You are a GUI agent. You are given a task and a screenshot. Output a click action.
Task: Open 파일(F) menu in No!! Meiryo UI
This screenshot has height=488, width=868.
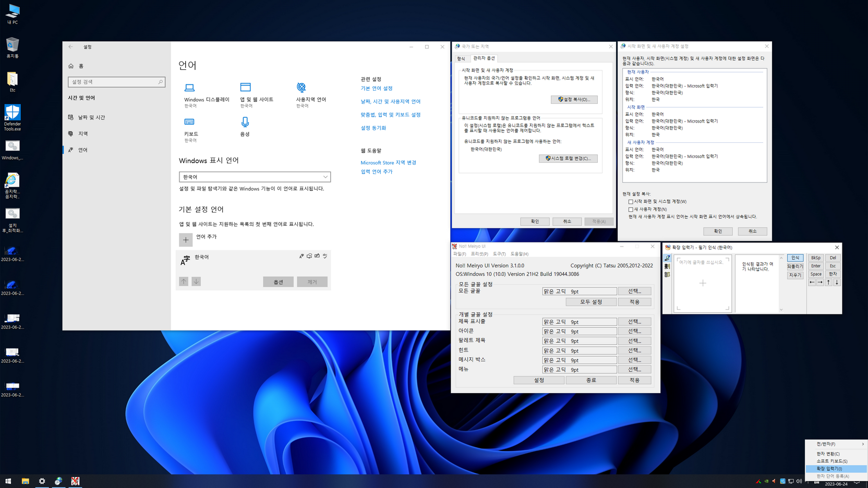[x=460, y=254]
